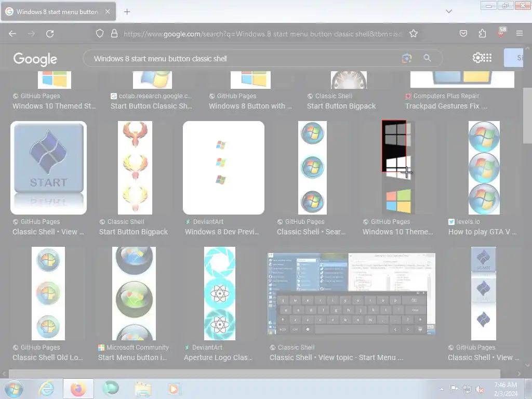Image resolution: width=532 pixels, height=399 pixels.
Task: Bookmark this page with the star icon
Action: (x=413, y=34)
